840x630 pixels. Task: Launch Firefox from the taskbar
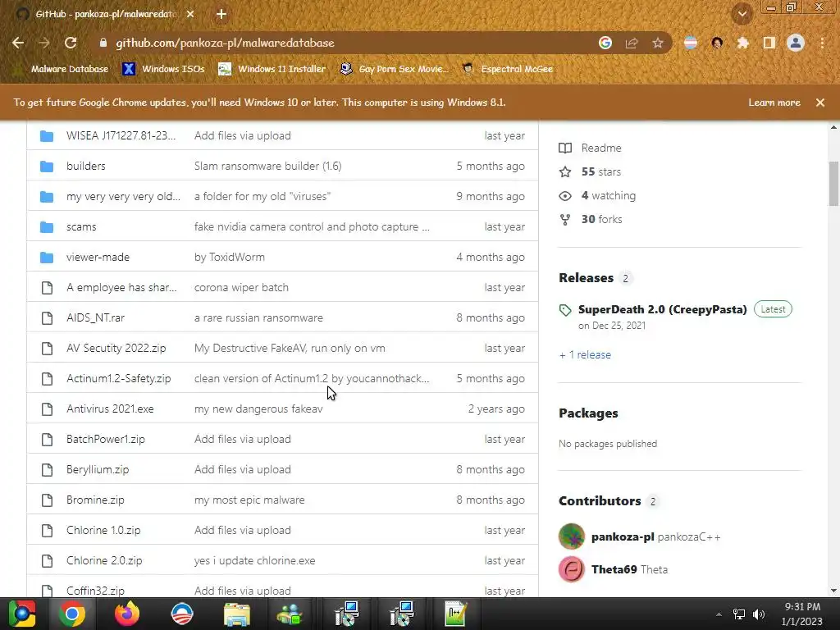coord(127,614)
